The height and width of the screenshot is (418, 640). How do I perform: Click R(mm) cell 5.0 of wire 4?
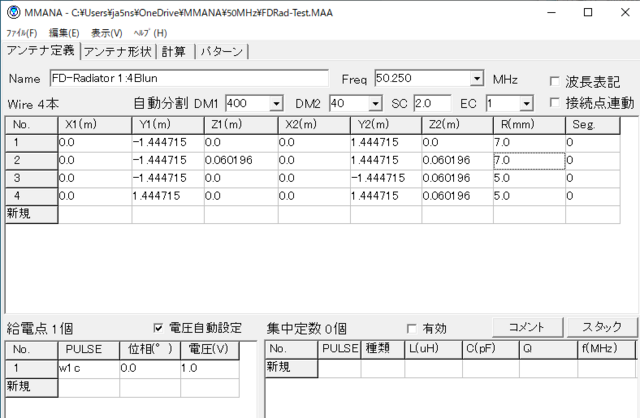click(529, 196)
